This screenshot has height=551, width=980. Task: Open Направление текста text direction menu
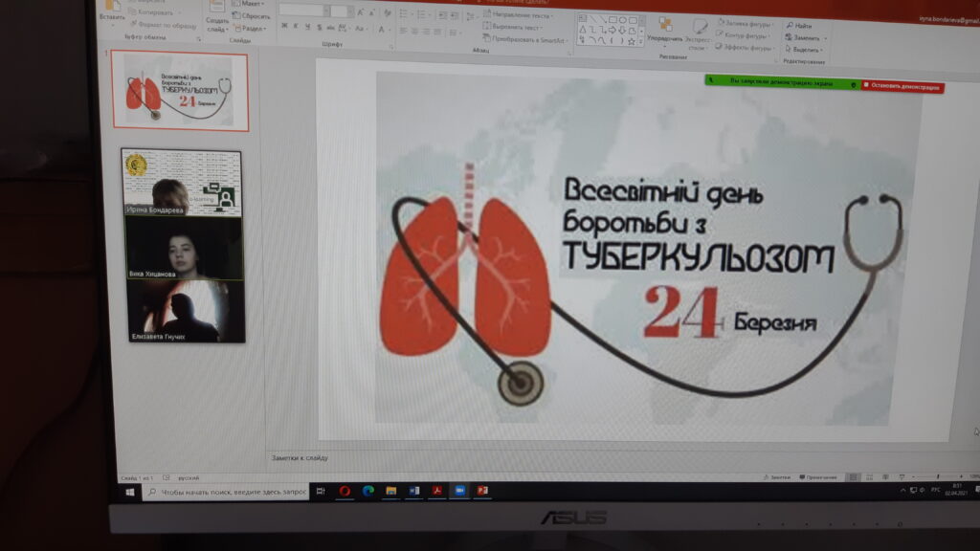tap(518, 14)
